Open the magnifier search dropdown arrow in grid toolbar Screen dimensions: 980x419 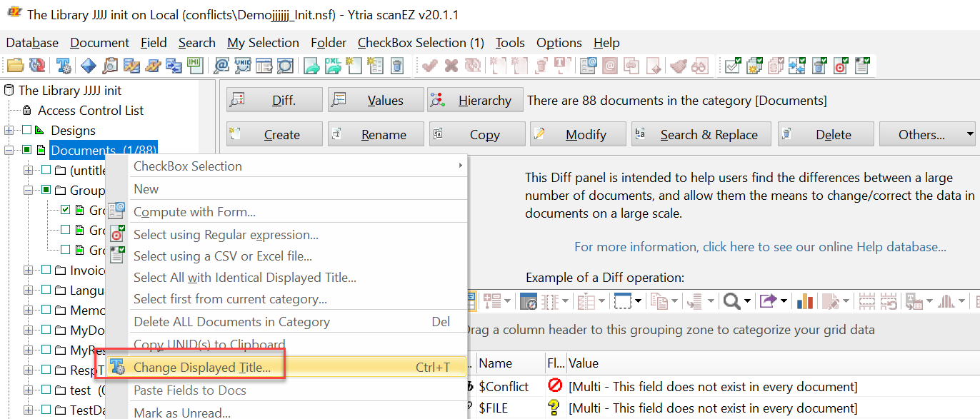pyautogui.click(x=747, y=301)
